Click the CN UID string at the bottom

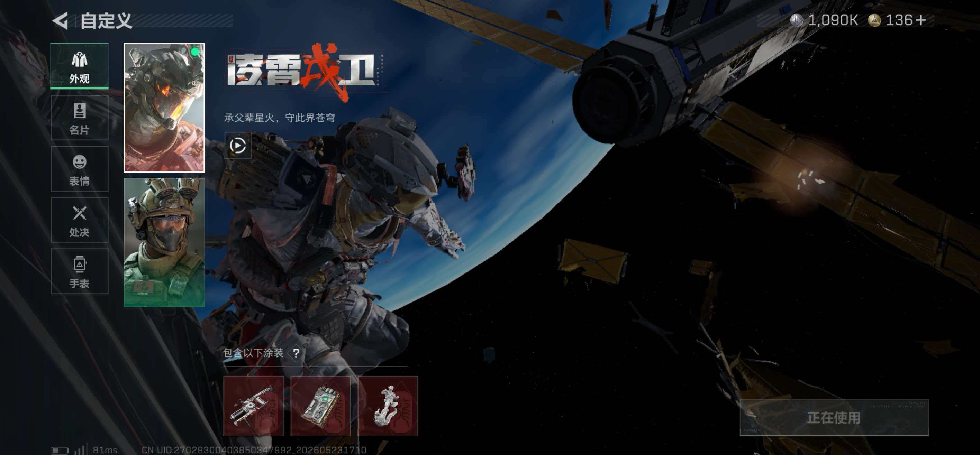[x=254, y=450]
